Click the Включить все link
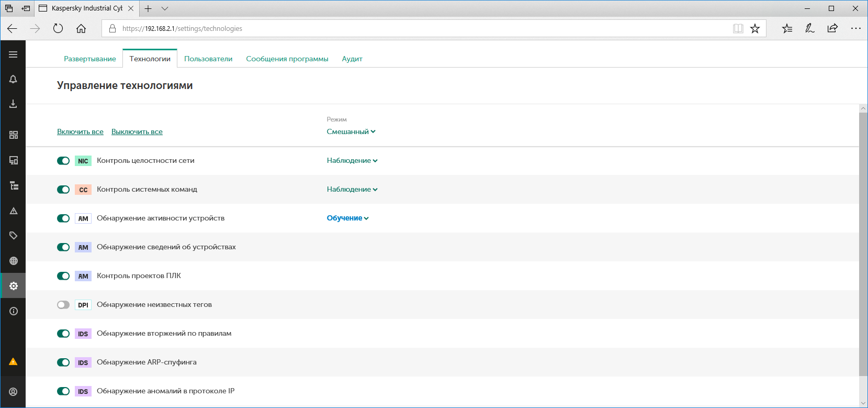 pos(80,132)
